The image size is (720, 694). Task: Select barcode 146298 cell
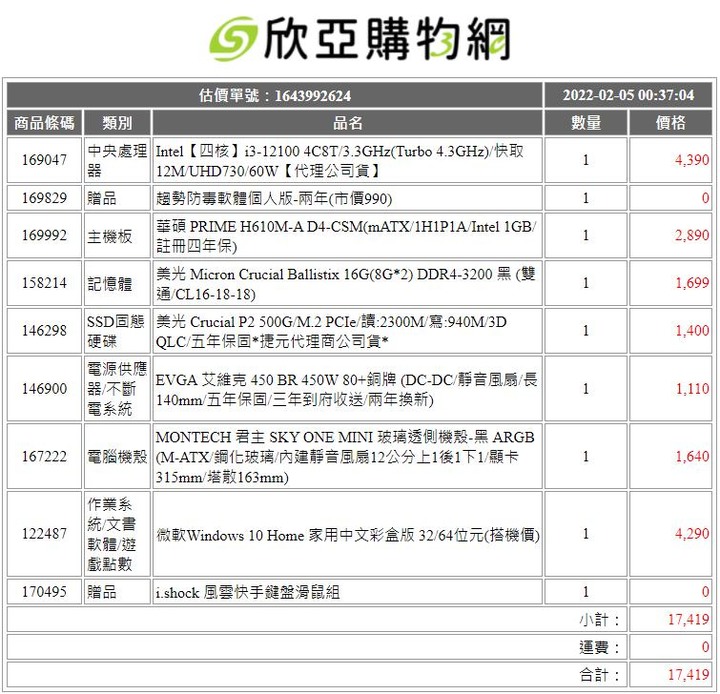click(x=44, y=331)
